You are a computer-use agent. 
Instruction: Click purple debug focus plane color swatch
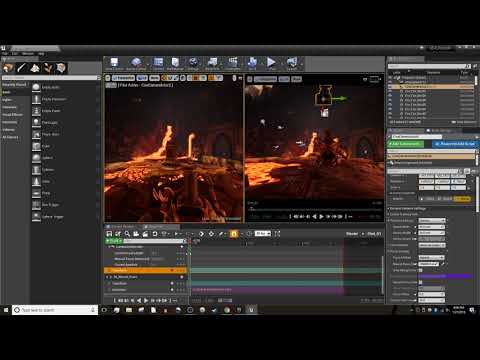click(445, 276)
